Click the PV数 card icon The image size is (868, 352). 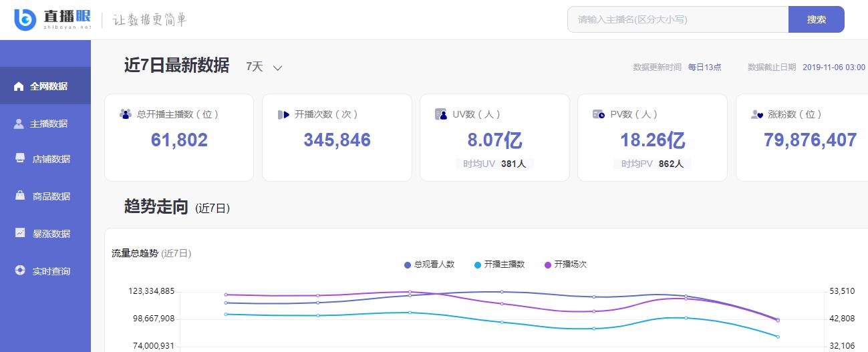pos(598,114)
